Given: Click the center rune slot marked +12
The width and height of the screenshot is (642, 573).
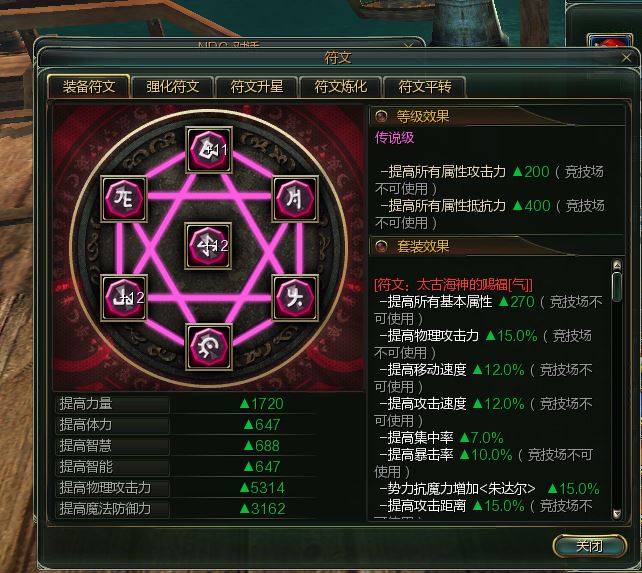Looking at the screenshot, I should click(x=208, y=246).
